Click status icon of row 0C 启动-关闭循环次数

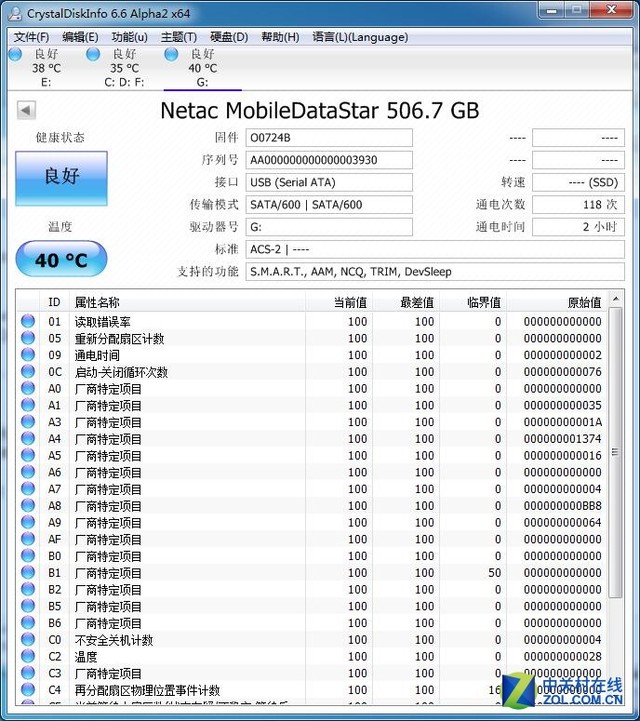pyautogui.click(x=28, y=371)
